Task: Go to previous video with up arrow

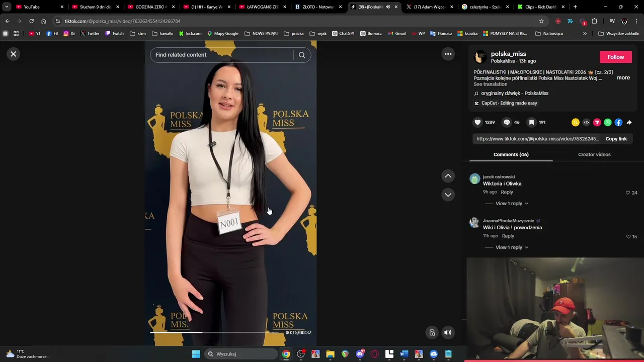Action: tap(448, 176)
